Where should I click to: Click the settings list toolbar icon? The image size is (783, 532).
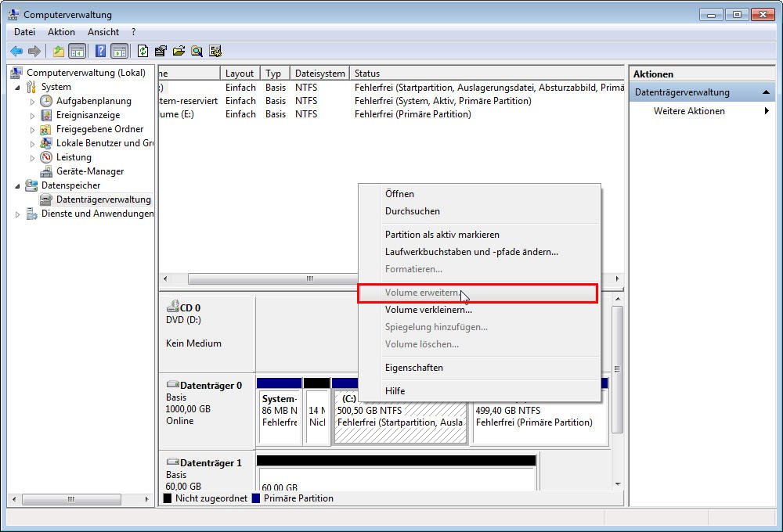pos(215,51)
